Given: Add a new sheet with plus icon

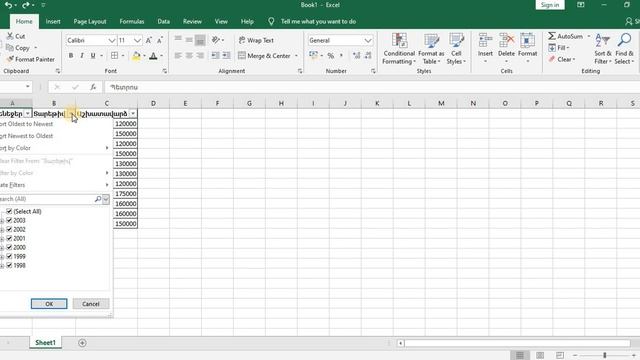Looking at the screenshot, I should click(x=82, y=343).
